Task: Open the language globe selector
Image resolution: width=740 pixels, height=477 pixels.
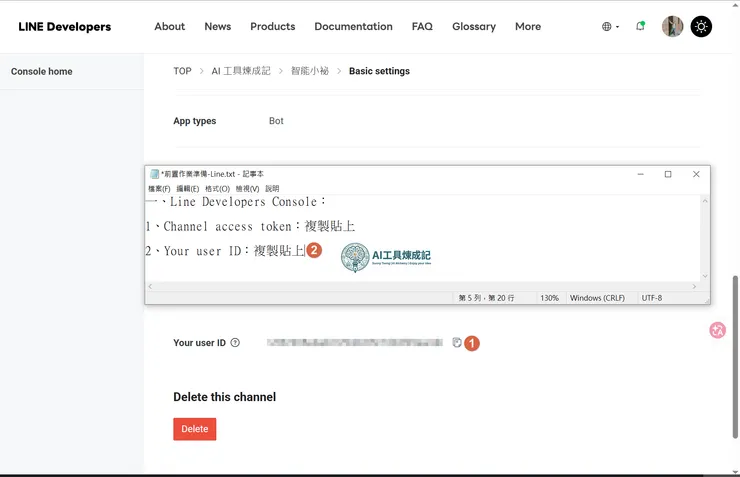Action: (610, 26)
